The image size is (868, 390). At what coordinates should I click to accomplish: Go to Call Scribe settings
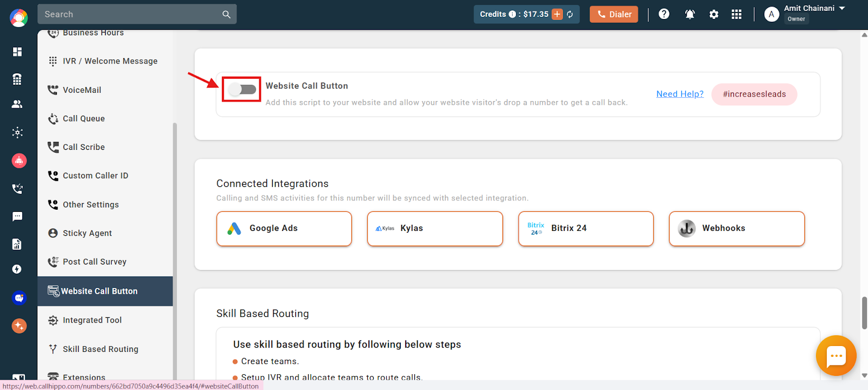[x=105, y=147]
